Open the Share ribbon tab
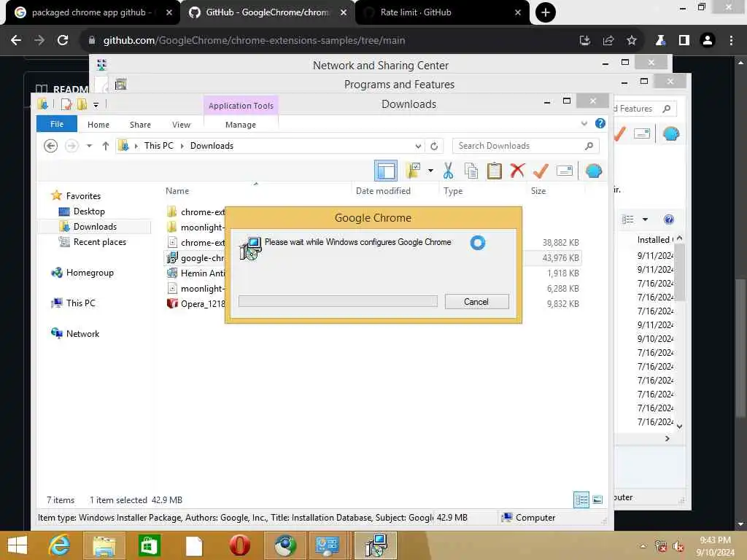 (140, 124)
